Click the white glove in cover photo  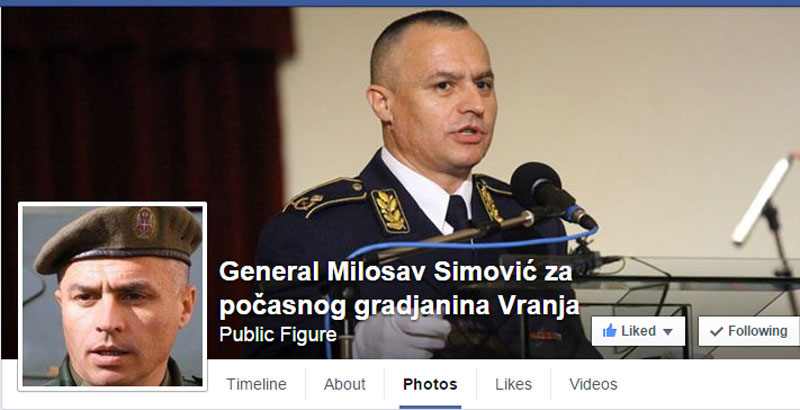402,335
